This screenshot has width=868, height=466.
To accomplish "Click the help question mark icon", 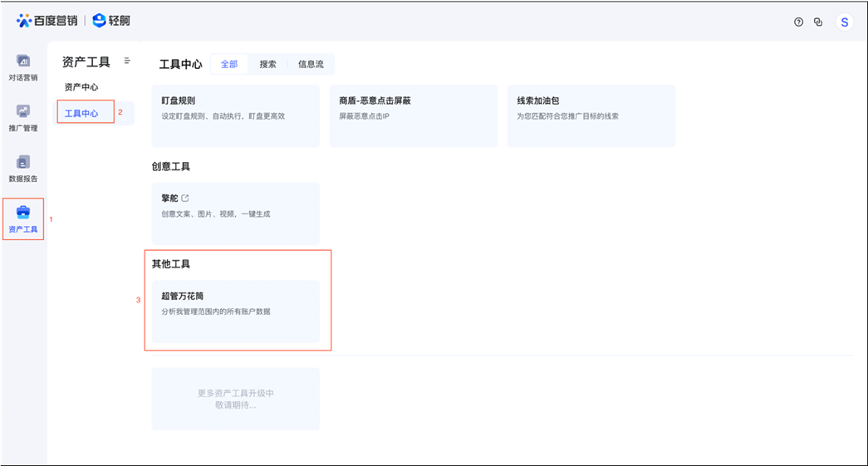I will [x=798, y=22].
